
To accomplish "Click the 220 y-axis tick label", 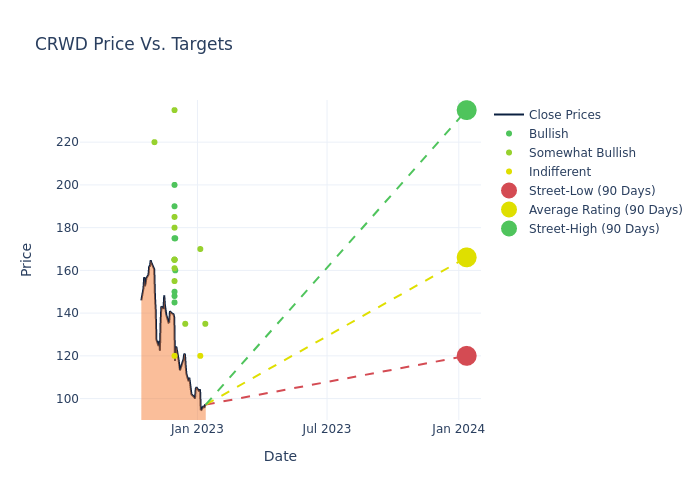I will tap(68, 142).
